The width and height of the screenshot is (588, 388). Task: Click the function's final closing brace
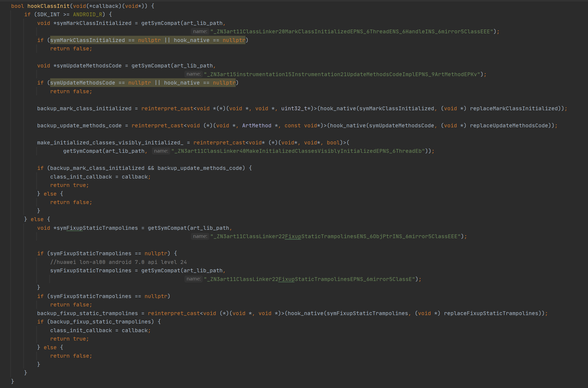point(12,381)
